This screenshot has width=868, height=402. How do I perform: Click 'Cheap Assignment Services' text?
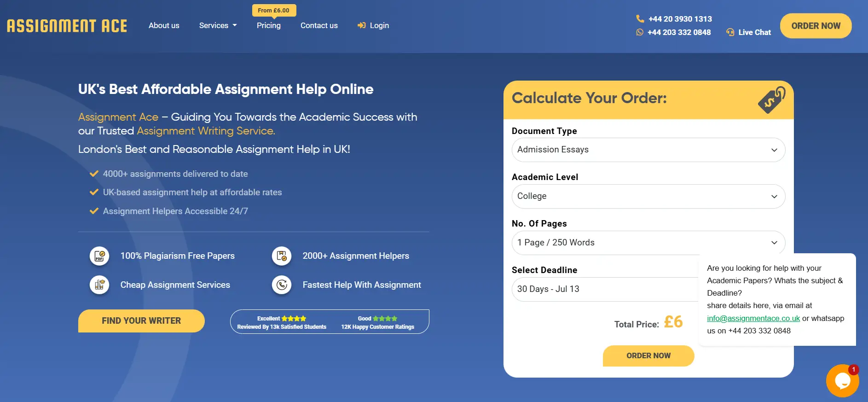[x=175, y=285]
